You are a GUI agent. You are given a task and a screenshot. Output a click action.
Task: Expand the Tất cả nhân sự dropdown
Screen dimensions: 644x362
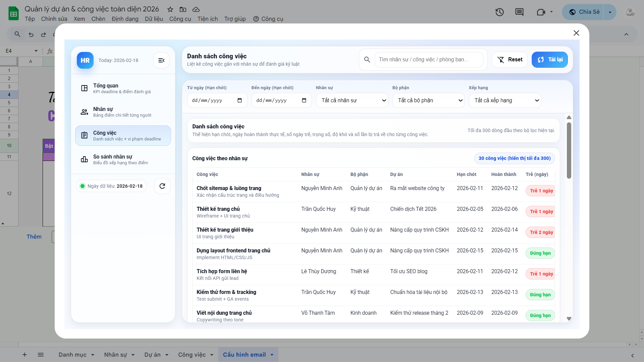click(352, 101)
